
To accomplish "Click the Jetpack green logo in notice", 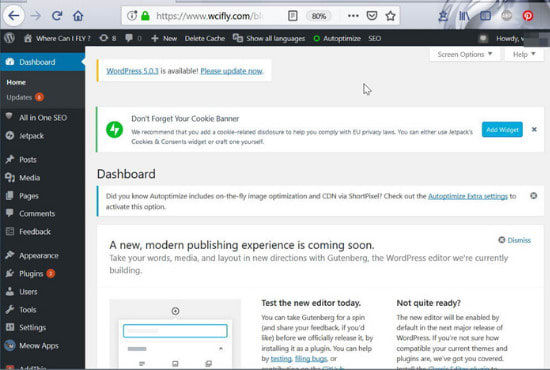I will 114,129.
